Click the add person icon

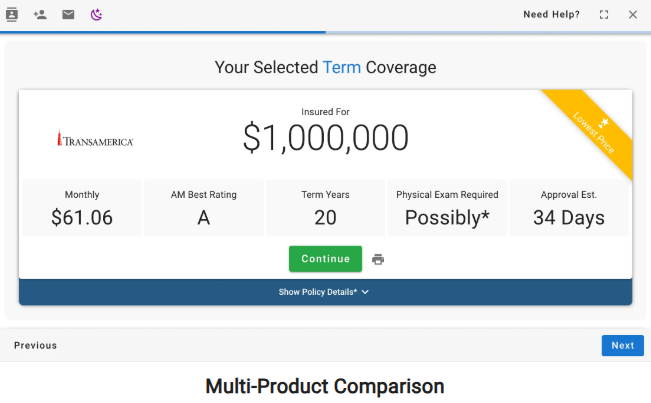(40, 15)
